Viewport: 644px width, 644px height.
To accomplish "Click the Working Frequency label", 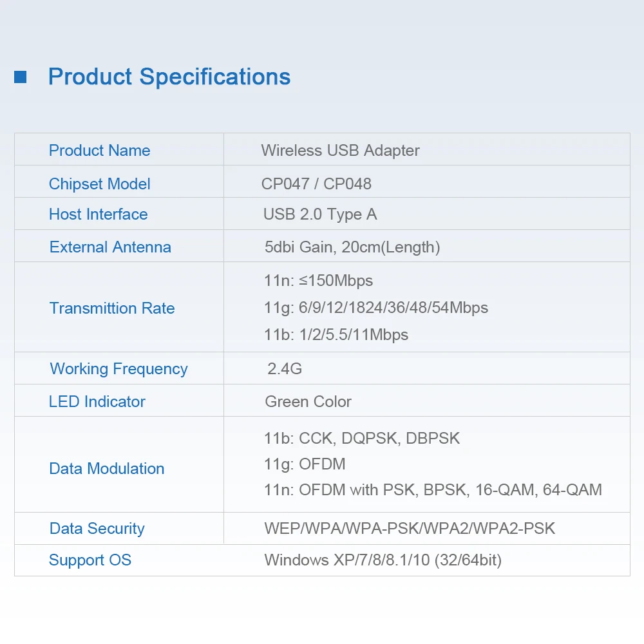I will point(118,369).
